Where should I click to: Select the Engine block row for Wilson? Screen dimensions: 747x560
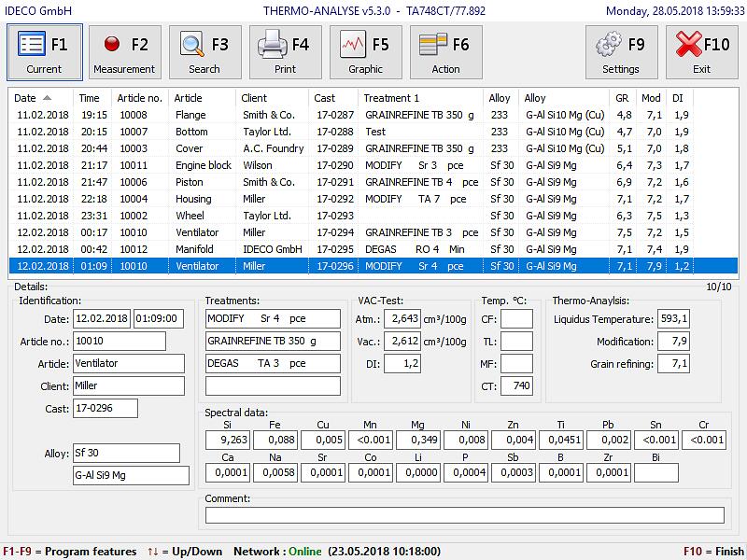click(203, 165)
